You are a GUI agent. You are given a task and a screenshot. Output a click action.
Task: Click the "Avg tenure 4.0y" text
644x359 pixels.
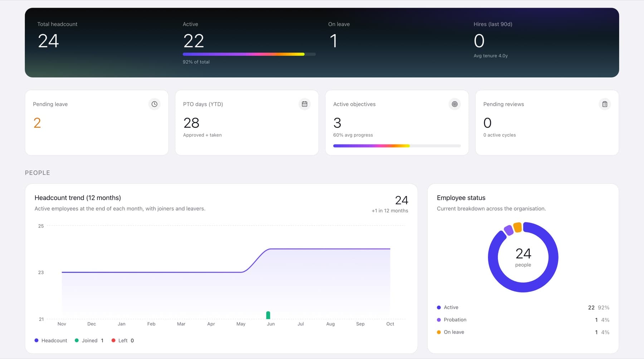[x=491, y=56]
